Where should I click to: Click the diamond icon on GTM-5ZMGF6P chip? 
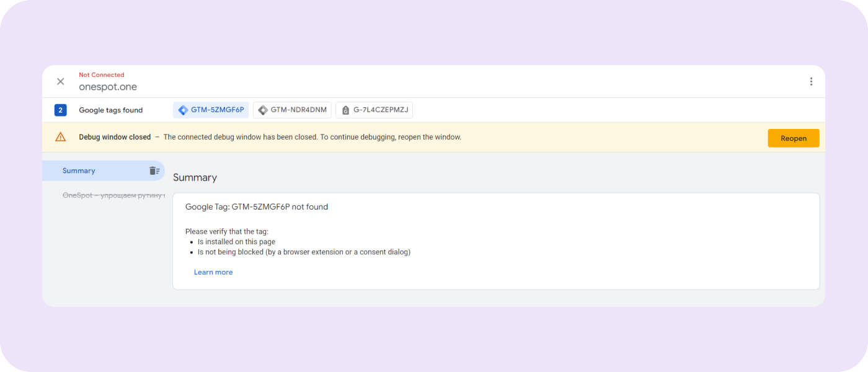183,110
